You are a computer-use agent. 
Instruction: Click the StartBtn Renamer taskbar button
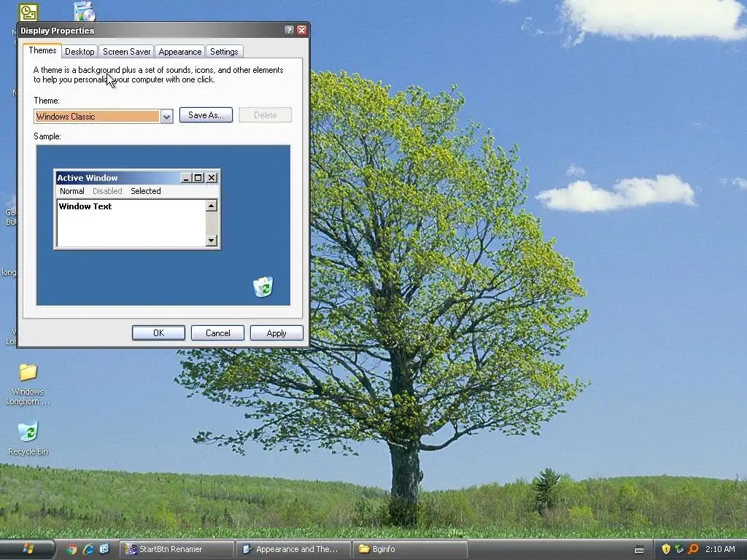click(177, 549)
